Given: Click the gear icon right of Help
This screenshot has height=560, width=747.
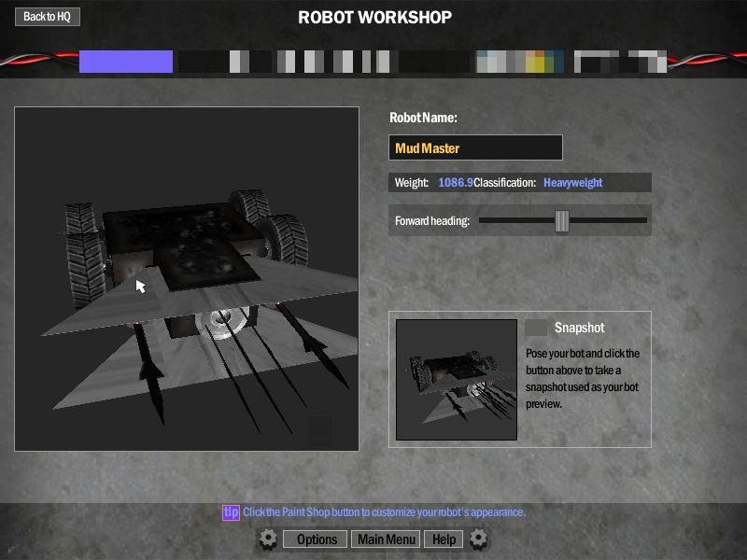Looking at the screenshot, I should [x=478, y=539].
